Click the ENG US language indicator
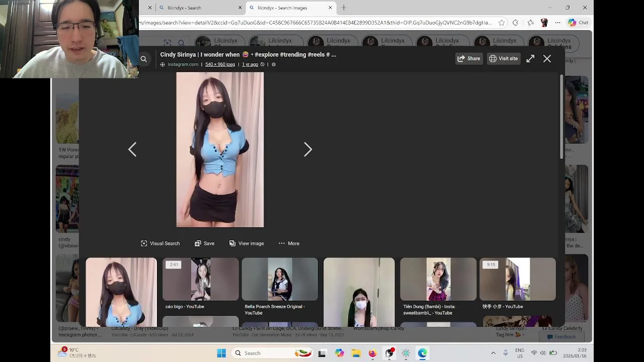The width and height of the screenshot is (644, 362). pos(520,353)
